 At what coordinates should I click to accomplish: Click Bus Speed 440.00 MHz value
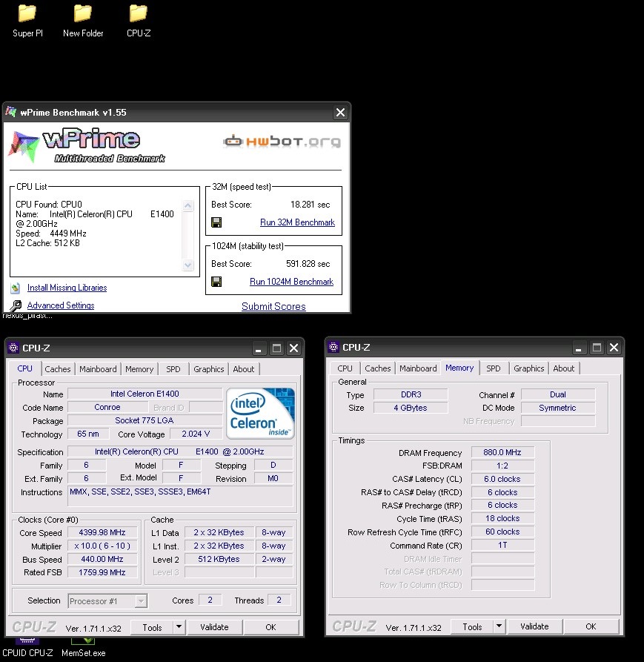point(102,559)
